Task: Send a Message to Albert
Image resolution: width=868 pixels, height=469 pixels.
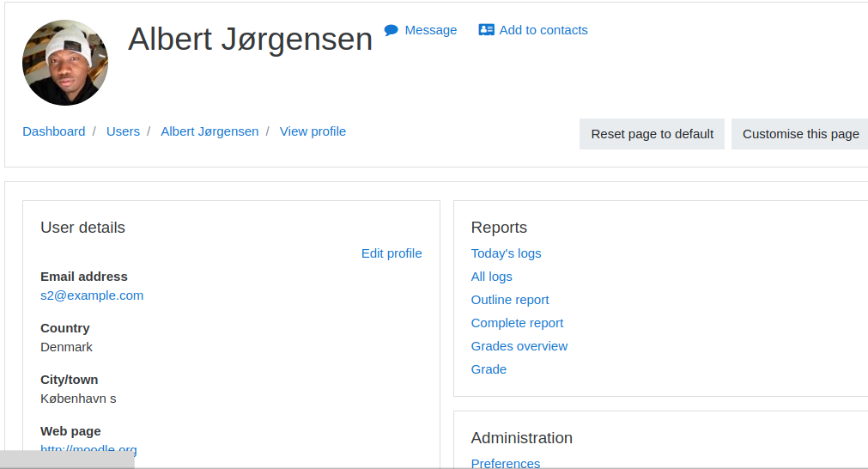Action: click(431, 30)
